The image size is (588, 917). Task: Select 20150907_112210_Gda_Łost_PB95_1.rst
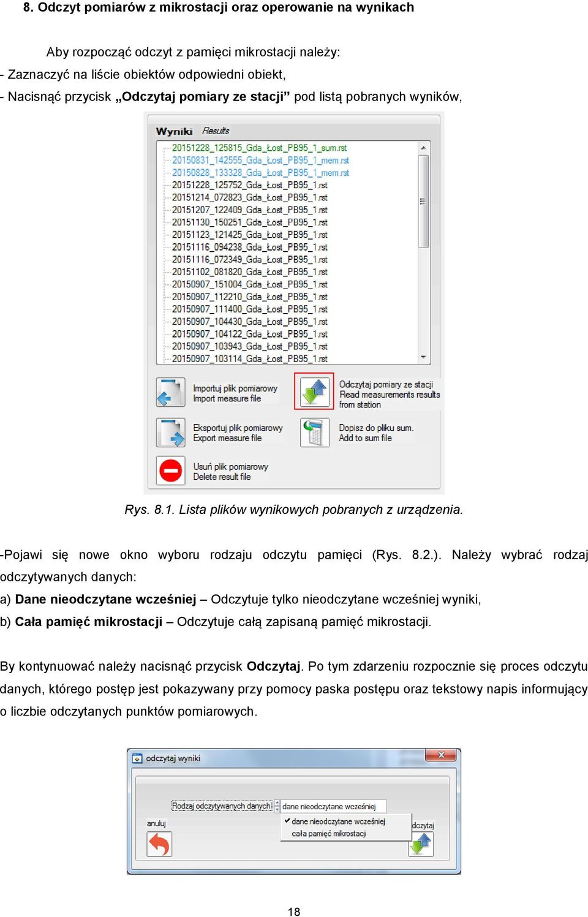click(x=250, y=296)
